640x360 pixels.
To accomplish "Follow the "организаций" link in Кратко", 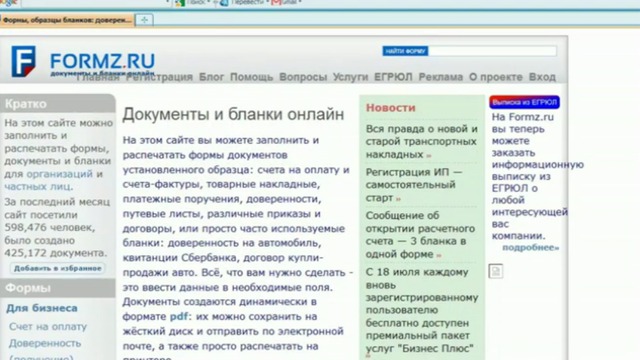I will 60,174.
